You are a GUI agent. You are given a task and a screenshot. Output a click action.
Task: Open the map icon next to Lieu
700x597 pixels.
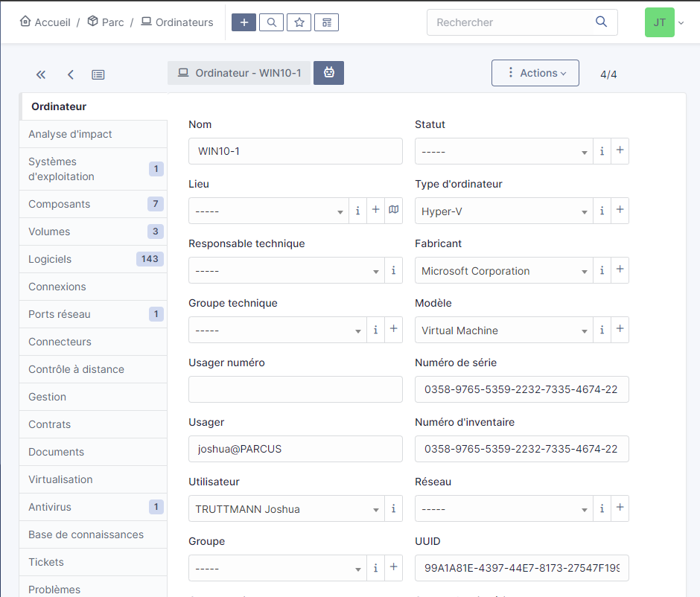[x=394, y=211]
